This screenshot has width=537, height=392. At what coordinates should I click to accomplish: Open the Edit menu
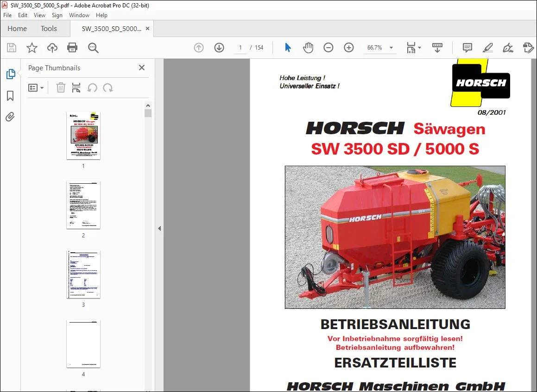click(x=23, y=15)
